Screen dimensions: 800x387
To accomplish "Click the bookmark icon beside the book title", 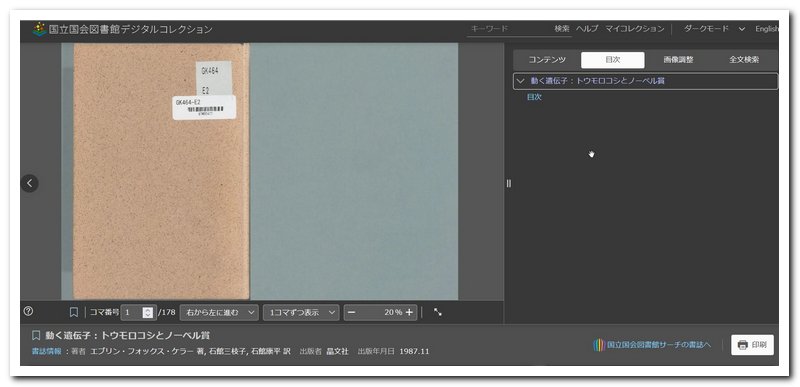I will pyautogui.click(x=36, y=336).
